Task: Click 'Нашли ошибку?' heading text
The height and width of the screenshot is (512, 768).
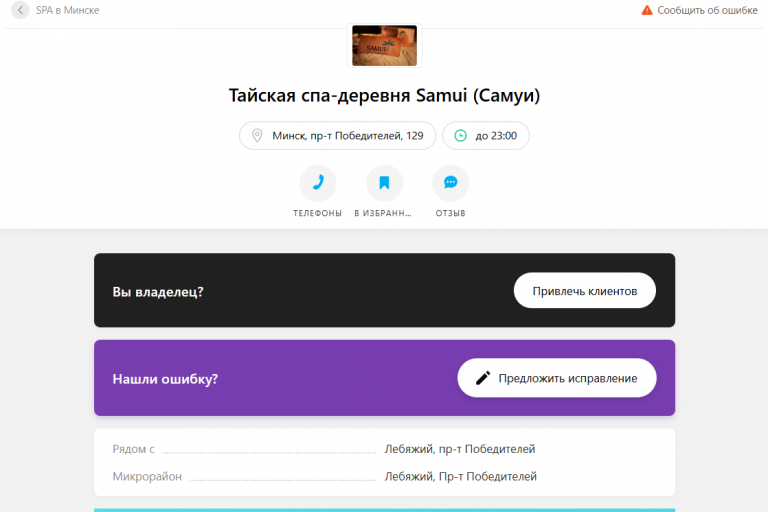Action: [165, 379]
